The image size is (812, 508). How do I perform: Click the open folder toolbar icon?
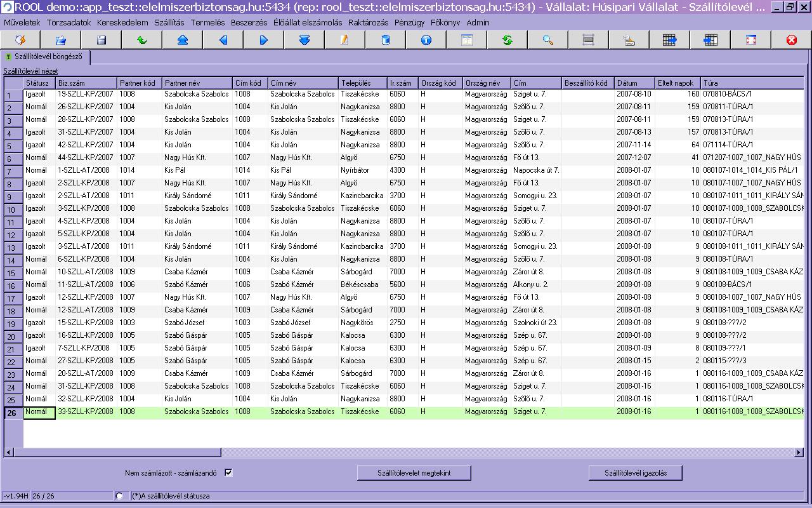click(x=60, y=40)
